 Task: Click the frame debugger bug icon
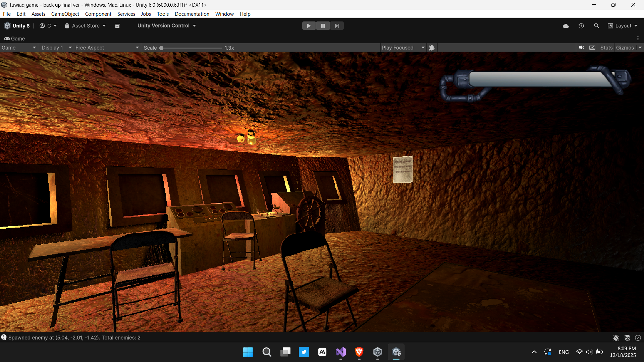(432, 48)
